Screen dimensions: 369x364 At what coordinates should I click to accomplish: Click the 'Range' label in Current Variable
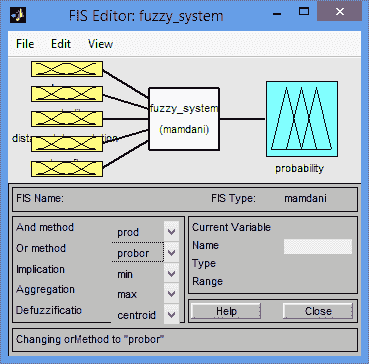tap(207, 282)
